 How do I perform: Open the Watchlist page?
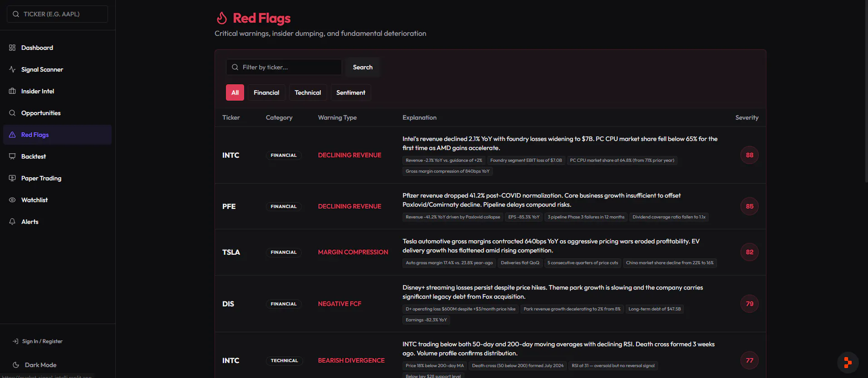(57, 200)
